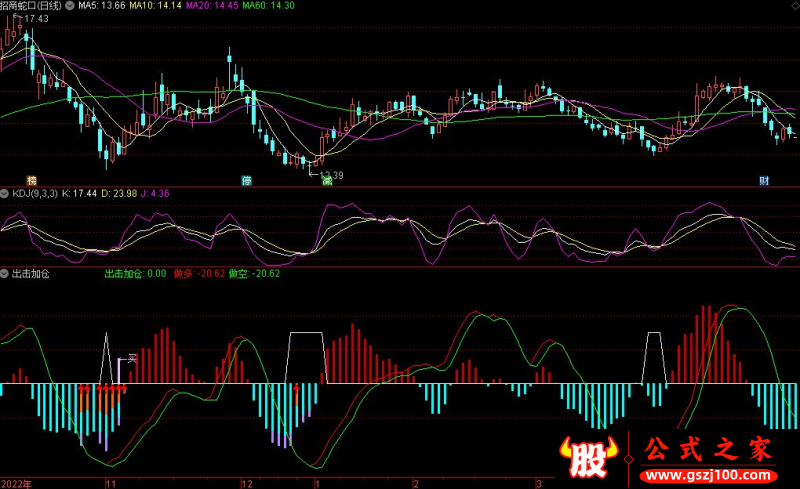This screenshot has height=489, width=800.
Task: Open the 停 event marker icon
Action: (246, 181)
